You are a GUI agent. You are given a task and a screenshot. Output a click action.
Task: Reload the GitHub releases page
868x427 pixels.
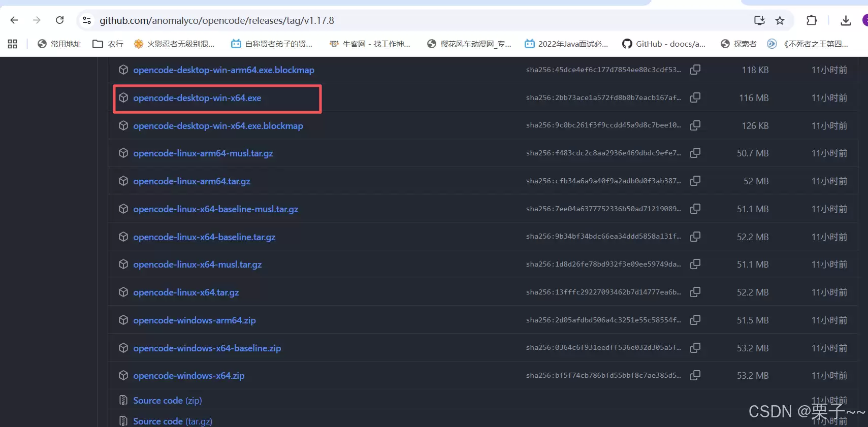point(59,20)
